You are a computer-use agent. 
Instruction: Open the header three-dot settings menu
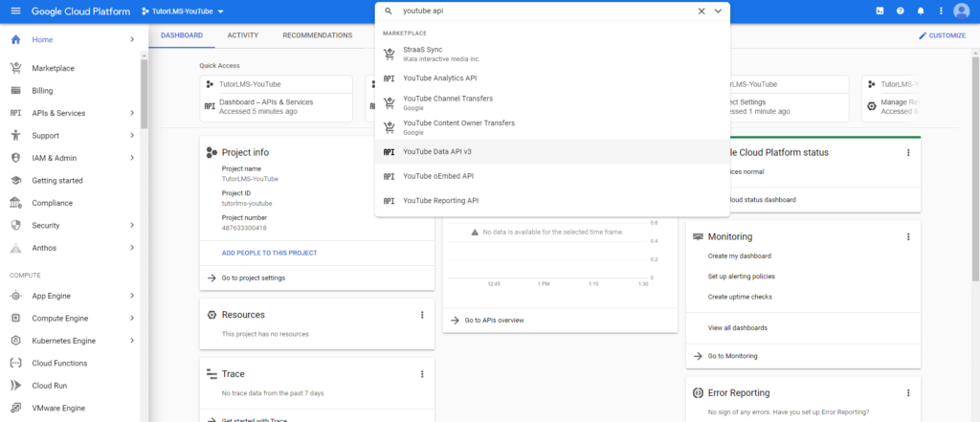coord(942,11)
